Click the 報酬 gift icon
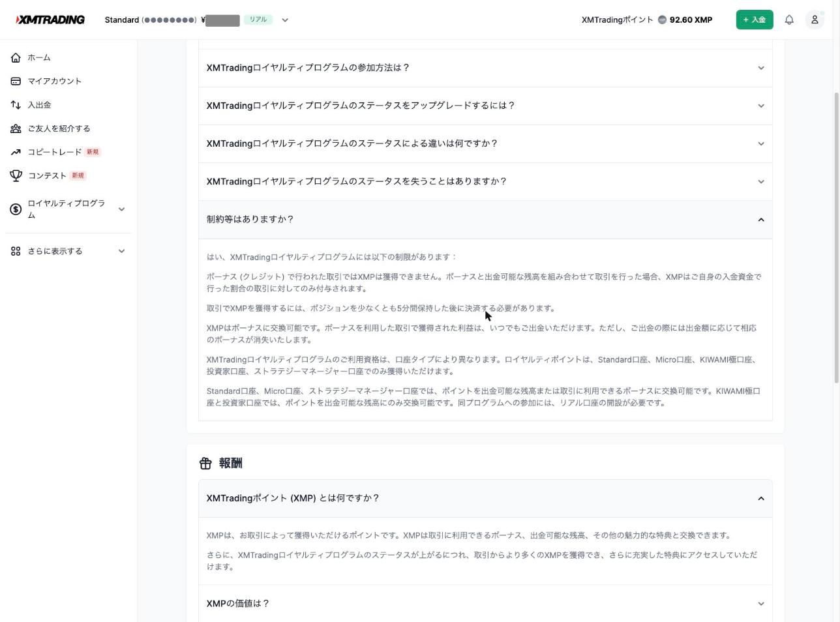This screenshot has height=622, width=840. 205,463
